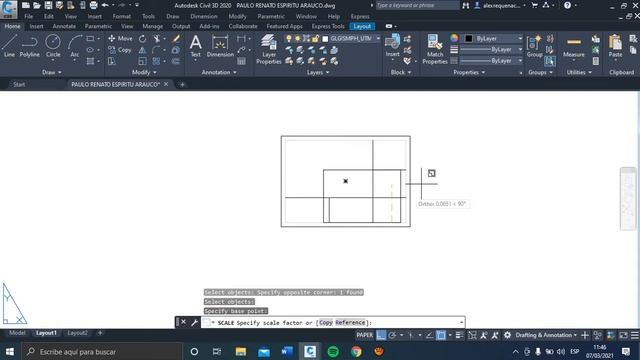Viewport: 640px width, 360px height.
Task: Click the Open folder icon in quick access toolbar
Action: tap(37, 5)
